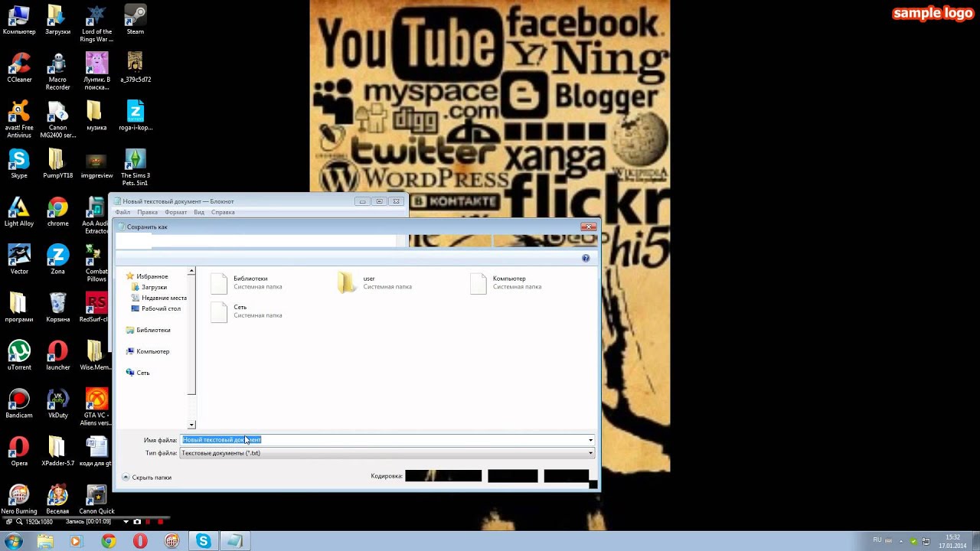Open Opera from the taskbar
This screenshot has width=980, height=551.
[x=140, y=541]
